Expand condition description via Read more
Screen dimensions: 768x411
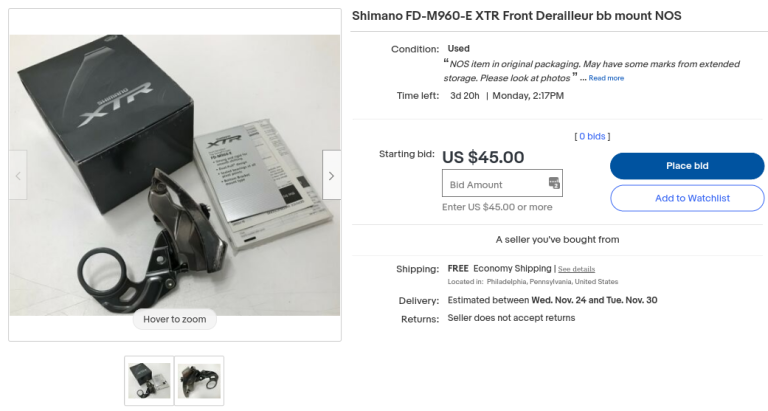pyautogui.click(x=606, y=78)
